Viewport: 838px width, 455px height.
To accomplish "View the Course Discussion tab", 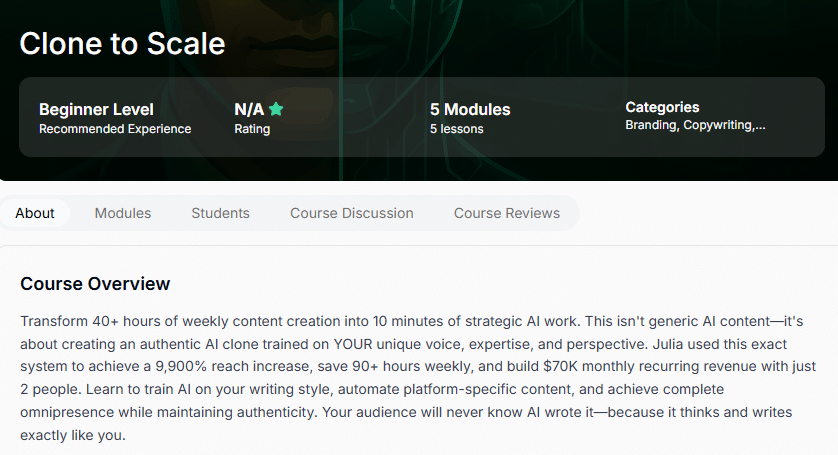I will tap(352, 213).
